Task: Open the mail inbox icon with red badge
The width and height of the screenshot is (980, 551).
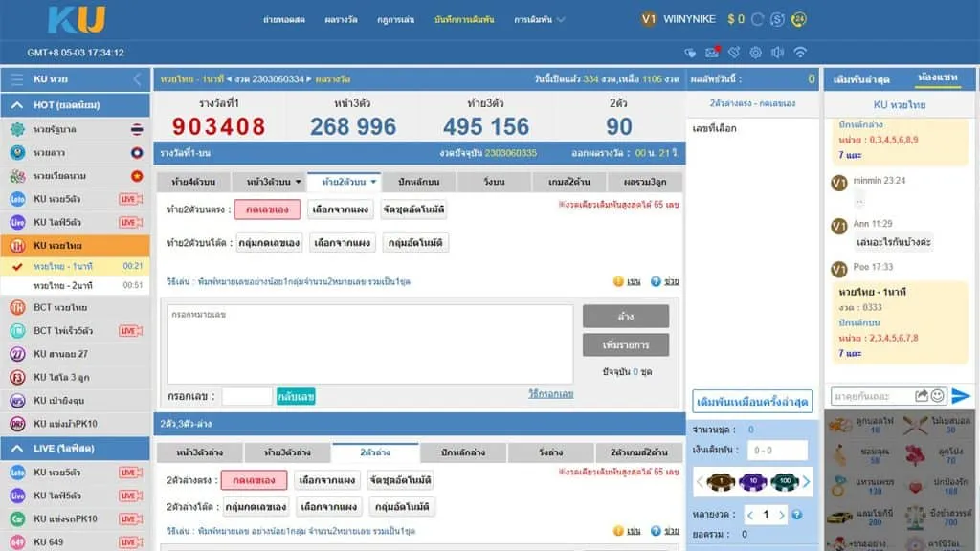Action: (x=712, y=53)
